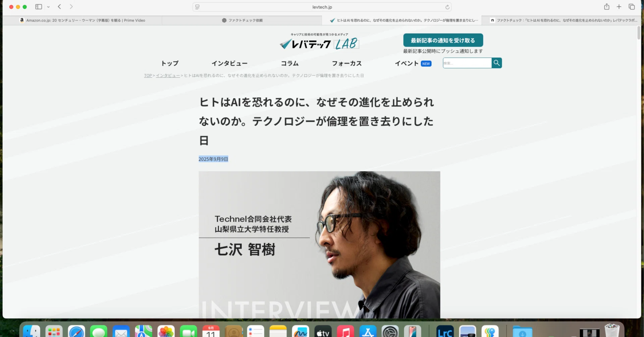
Task: Toggle the Safari sidebar button
Action: [39, 7]
